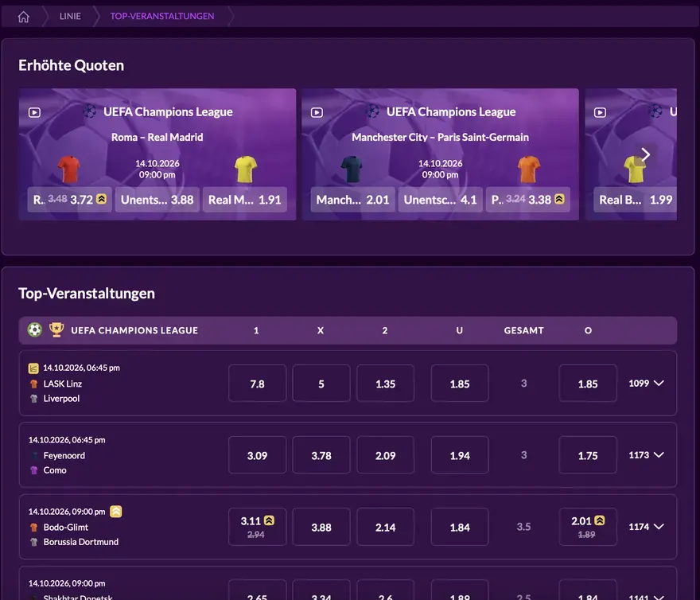The width and height of the screenshot is (700, 600).
Task: Select Feyenoord home win odds 3.09
Action: pyautogui.click(x=257, y=455)
